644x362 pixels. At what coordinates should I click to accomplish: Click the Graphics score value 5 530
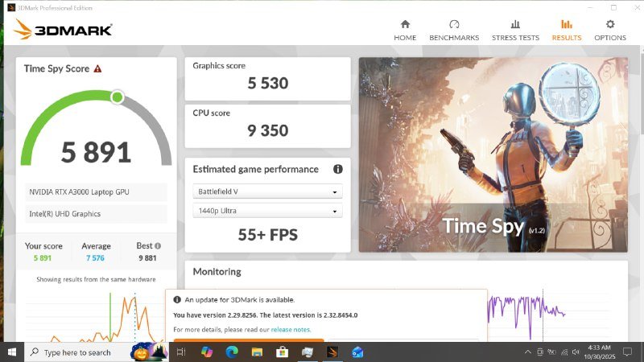pos(268,84)
